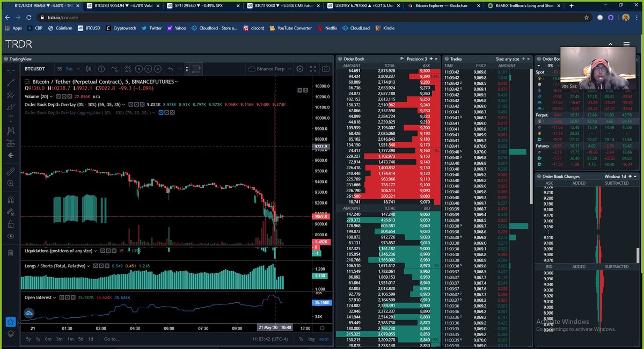Expand the Open Interest indicator dropdown

point(54,297)
